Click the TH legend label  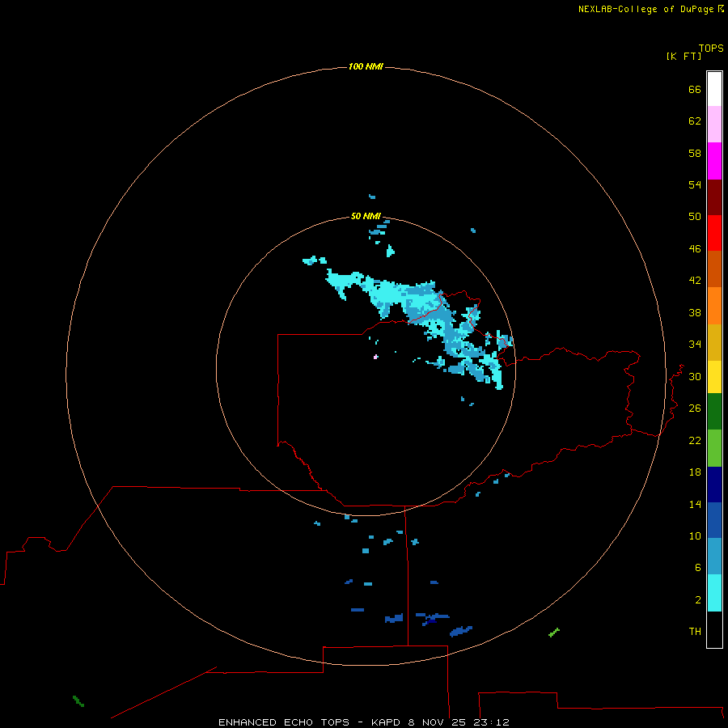tap(695, 631)
